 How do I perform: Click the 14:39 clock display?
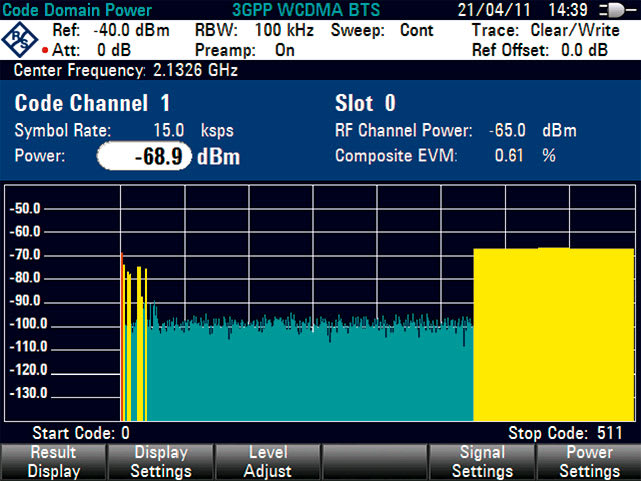tap(568, 10)
